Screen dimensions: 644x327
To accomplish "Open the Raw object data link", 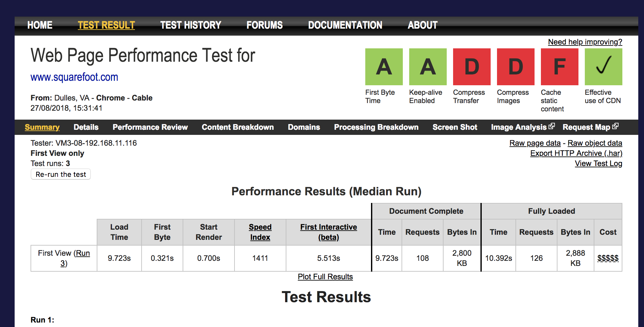I will pos(595,143).
